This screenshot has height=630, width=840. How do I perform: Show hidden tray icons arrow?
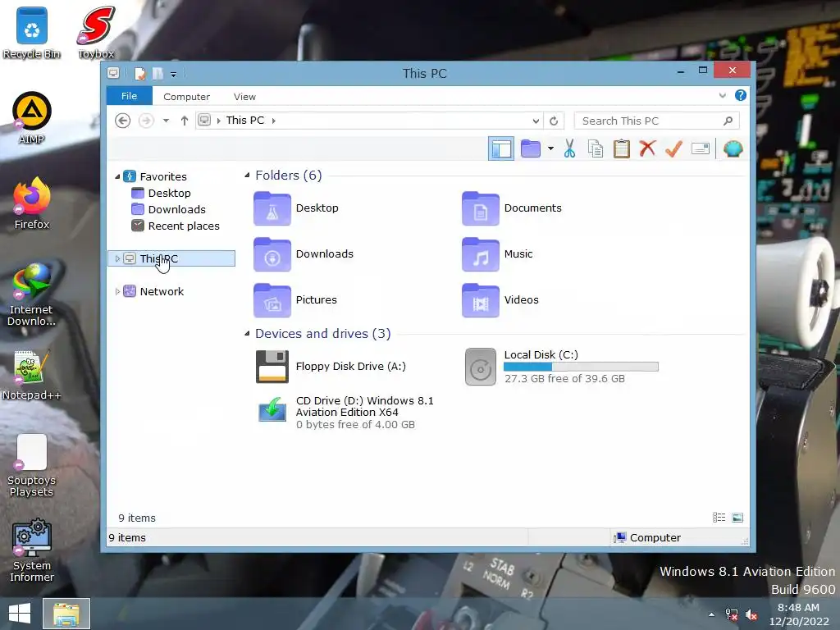click(x=711, y=614)
